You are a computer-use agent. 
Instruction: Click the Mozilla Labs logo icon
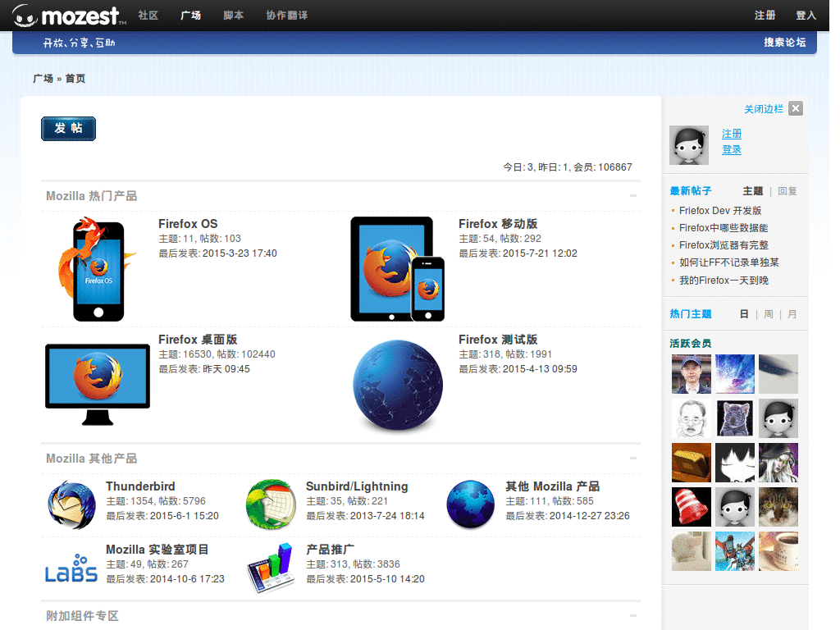pyautogui.click(x=71, y=568)
